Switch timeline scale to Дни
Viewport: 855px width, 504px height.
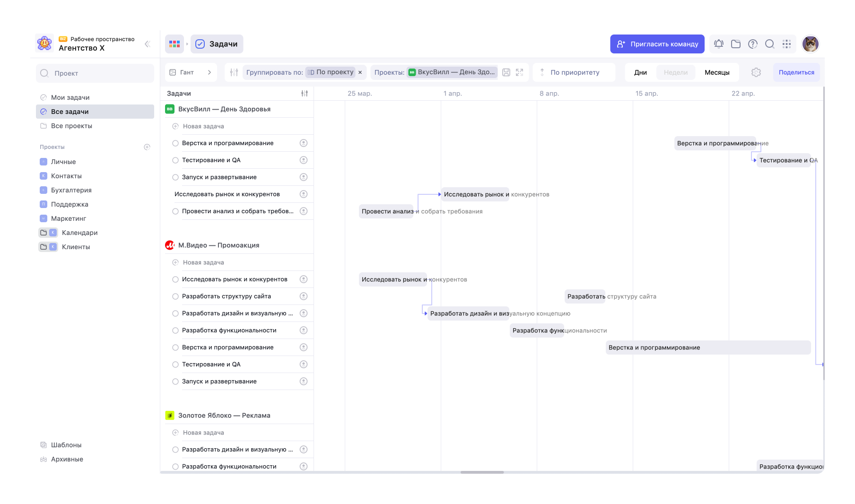(640, 72)
